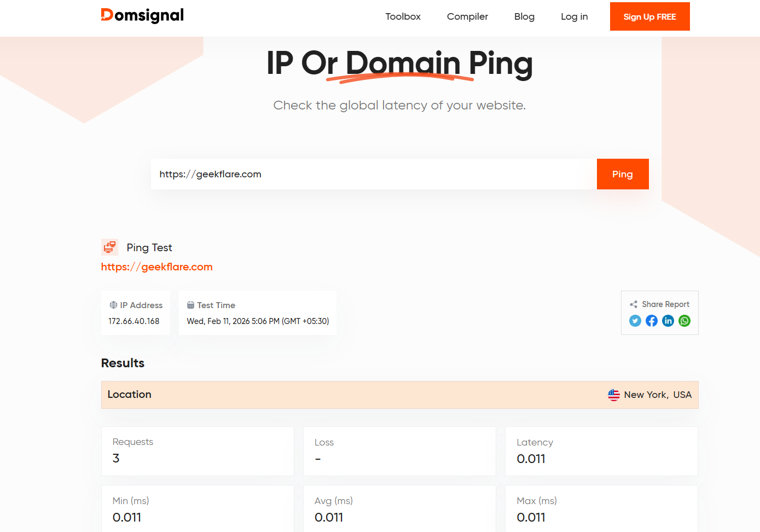Click the Ping button
760x532 pixels.
tap(622, 174)
